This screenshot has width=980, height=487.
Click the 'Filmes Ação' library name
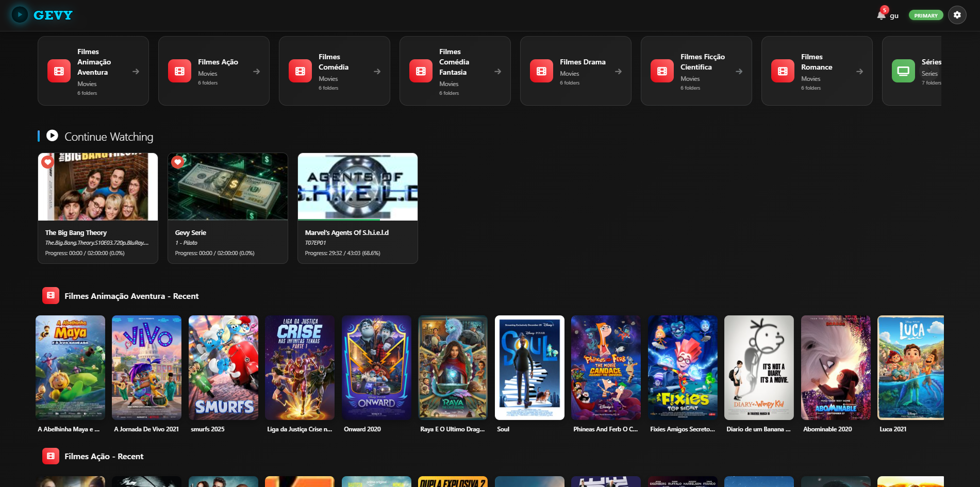coord(218,62)
